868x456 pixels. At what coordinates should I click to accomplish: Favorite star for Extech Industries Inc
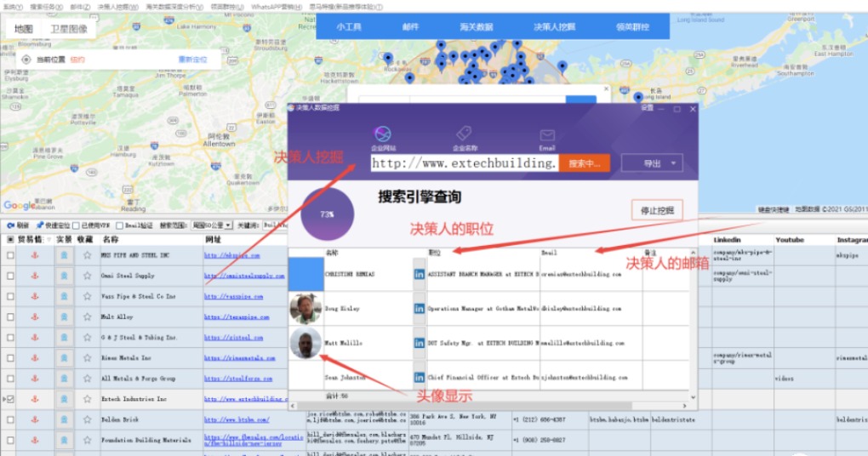pyautogui.click(x=87, y=399)
